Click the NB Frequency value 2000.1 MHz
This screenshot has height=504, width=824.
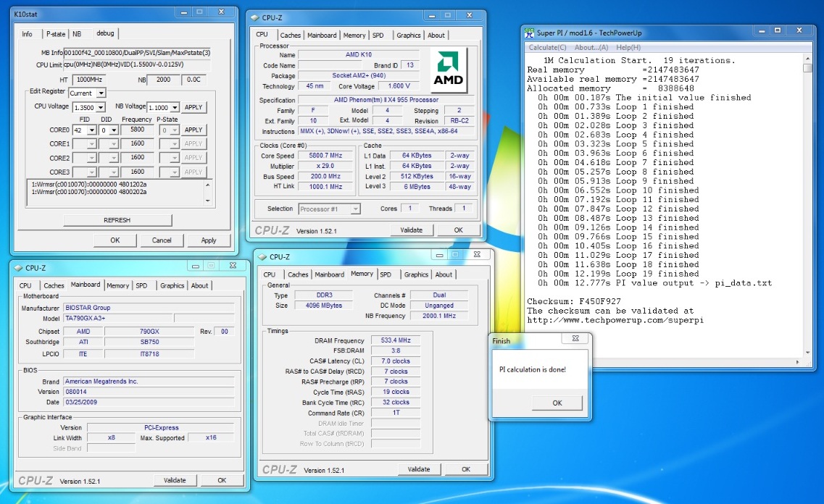tap(439, 316)
